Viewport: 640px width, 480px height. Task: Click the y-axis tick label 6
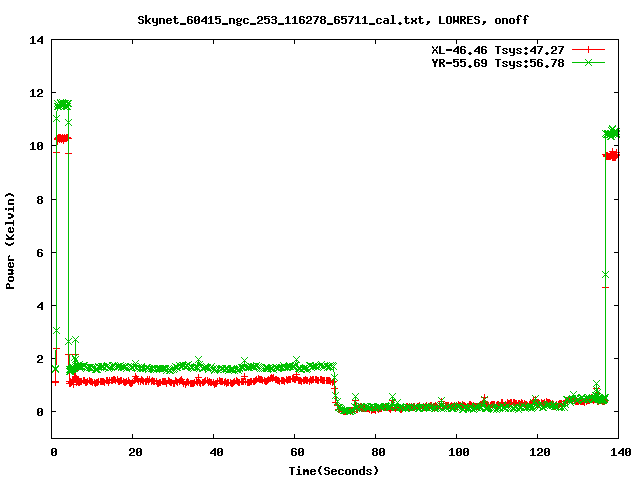[x=40, y=253]
